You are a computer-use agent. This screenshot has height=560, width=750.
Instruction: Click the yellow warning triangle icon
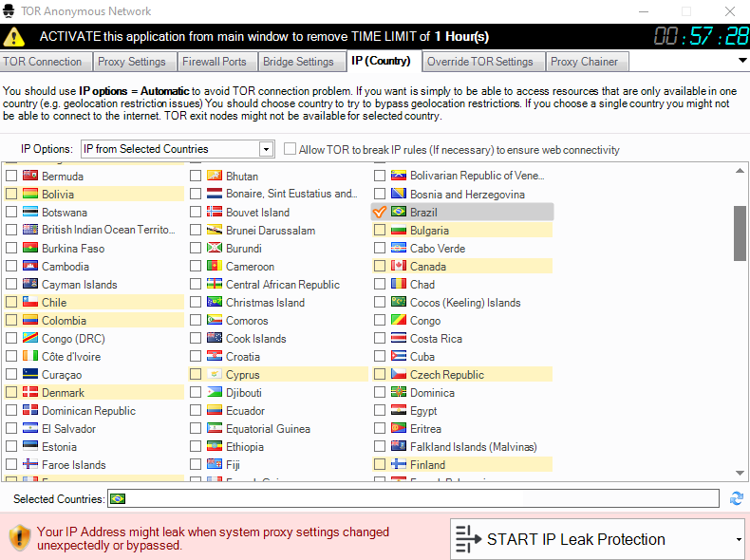pos(14,36)
